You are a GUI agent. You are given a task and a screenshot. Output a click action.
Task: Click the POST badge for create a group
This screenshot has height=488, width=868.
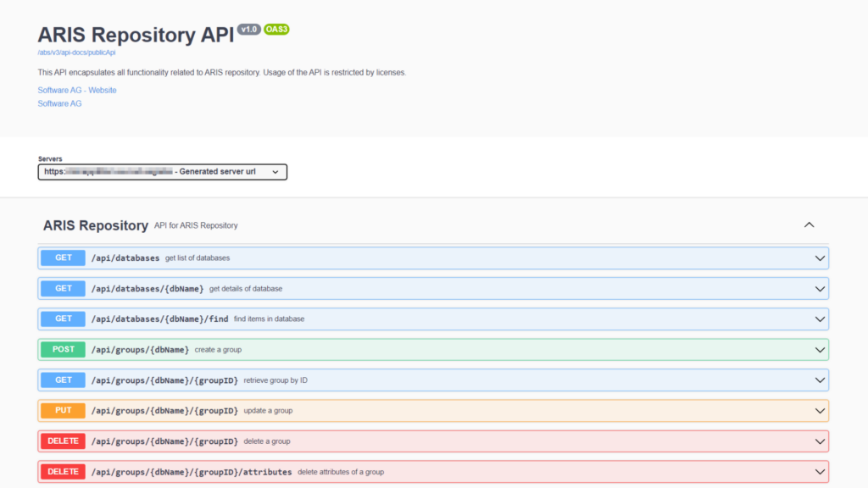tap(64, 349)
